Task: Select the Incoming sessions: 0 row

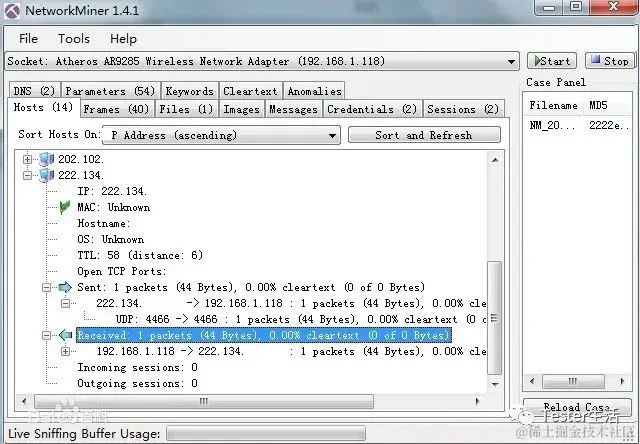Action: (x=138, y=367)
